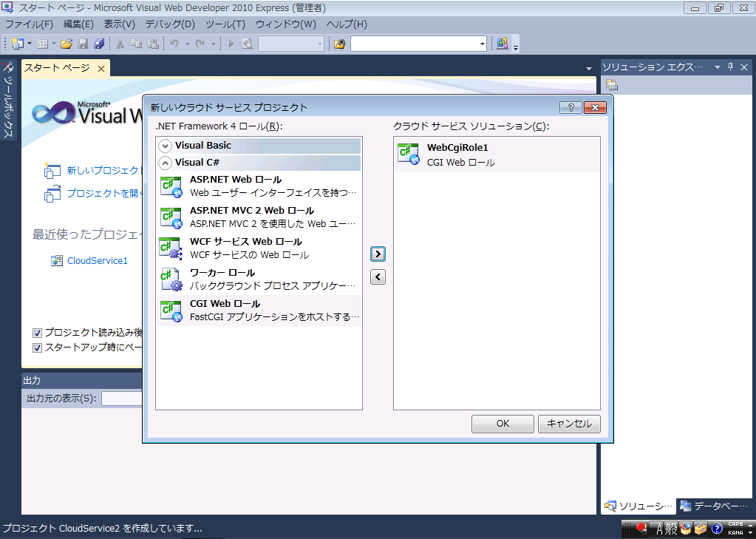Click the Redo arrow icon

pyautogui.click(x=200, y=44)
